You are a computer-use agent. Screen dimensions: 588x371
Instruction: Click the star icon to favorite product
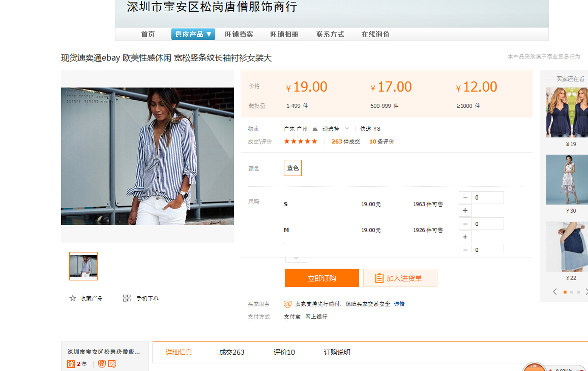tap(73, 298)
